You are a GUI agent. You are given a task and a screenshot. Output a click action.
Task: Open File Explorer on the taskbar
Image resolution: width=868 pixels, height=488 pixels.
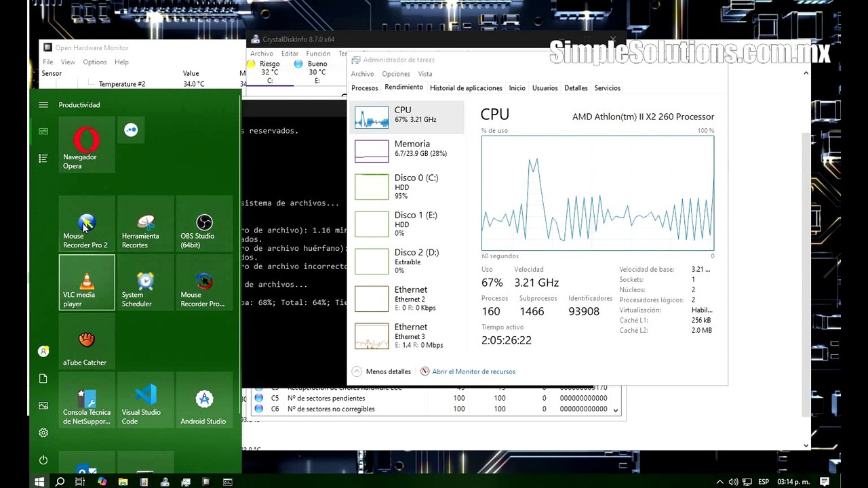pos(123,482)
